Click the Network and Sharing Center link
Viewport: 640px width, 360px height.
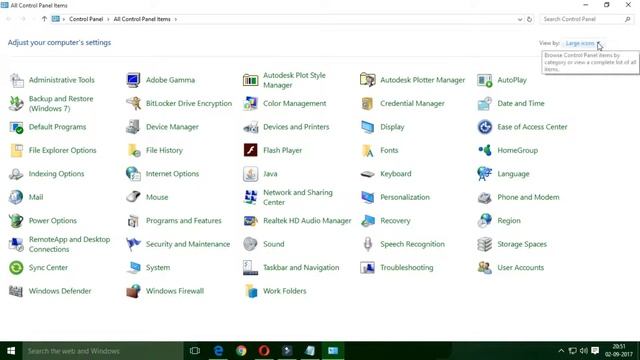298,197
